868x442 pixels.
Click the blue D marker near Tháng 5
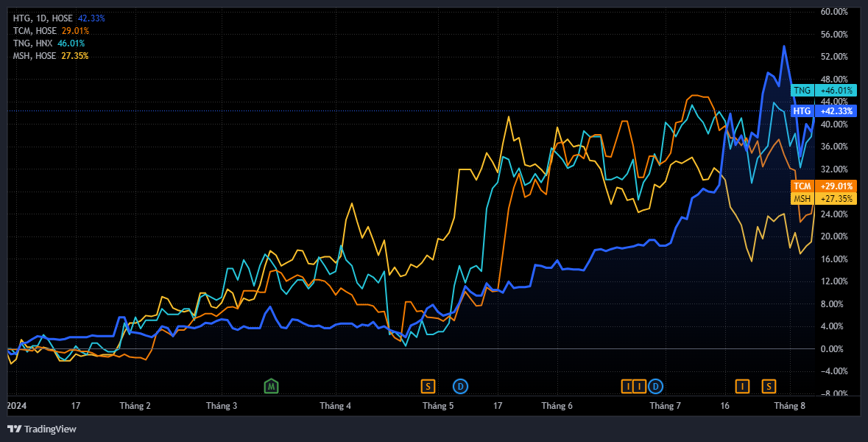click(460, 385)
